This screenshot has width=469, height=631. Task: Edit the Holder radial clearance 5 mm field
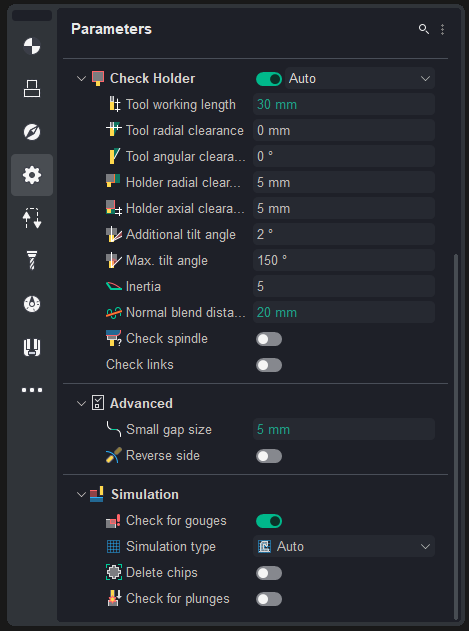344,182
